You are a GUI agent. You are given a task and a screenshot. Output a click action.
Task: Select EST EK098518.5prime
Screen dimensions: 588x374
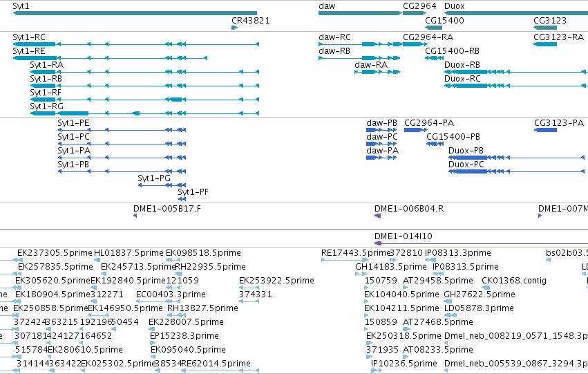[x=172, y=260]
